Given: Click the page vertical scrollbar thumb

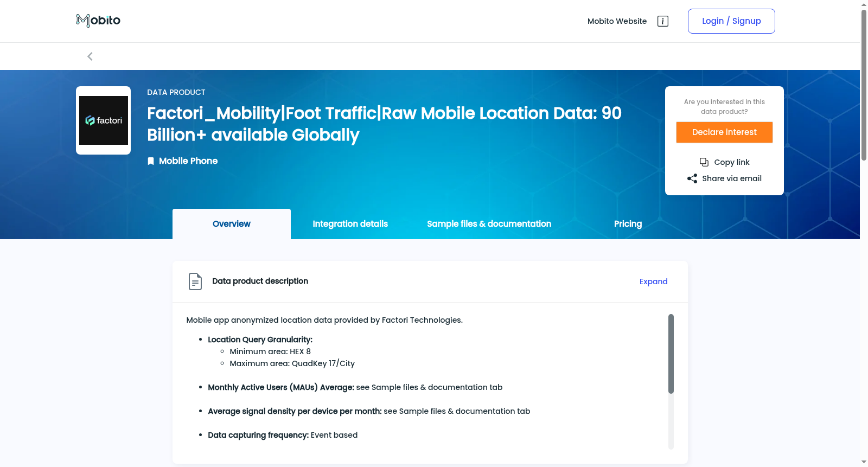Looking at the screenshot, I should (864, 85).
